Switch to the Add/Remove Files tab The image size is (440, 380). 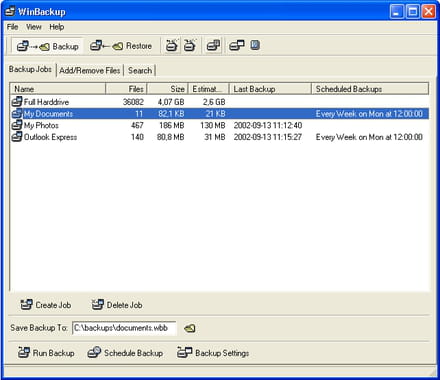pyautogui.click(x=90, y=71)
